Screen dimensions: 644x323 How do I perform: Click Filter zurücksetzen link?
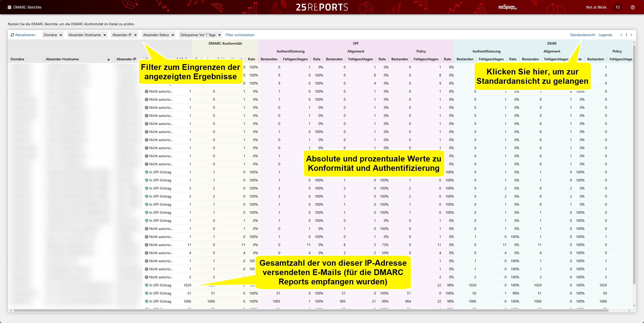click(x=240, y=35)
